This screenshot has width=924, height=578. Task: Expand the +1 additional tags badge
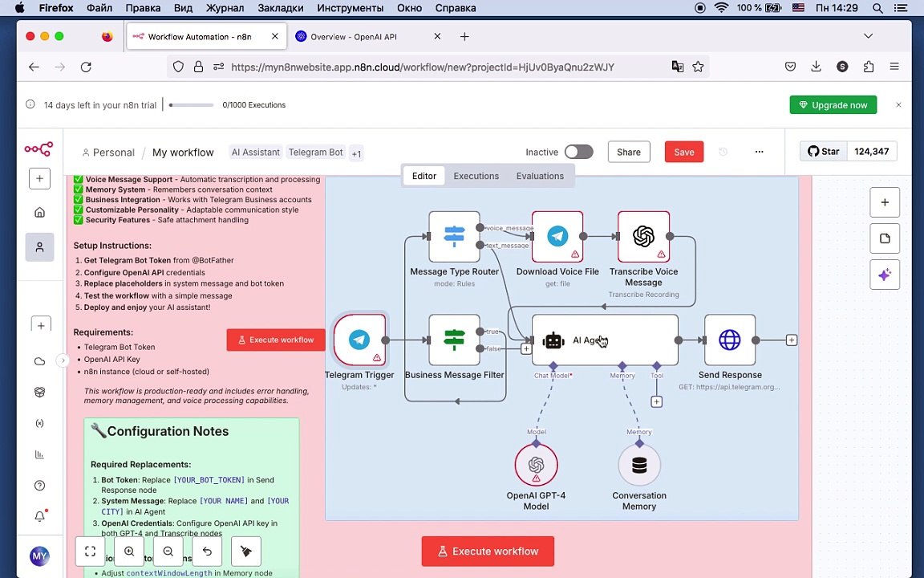tap(356, 153)
